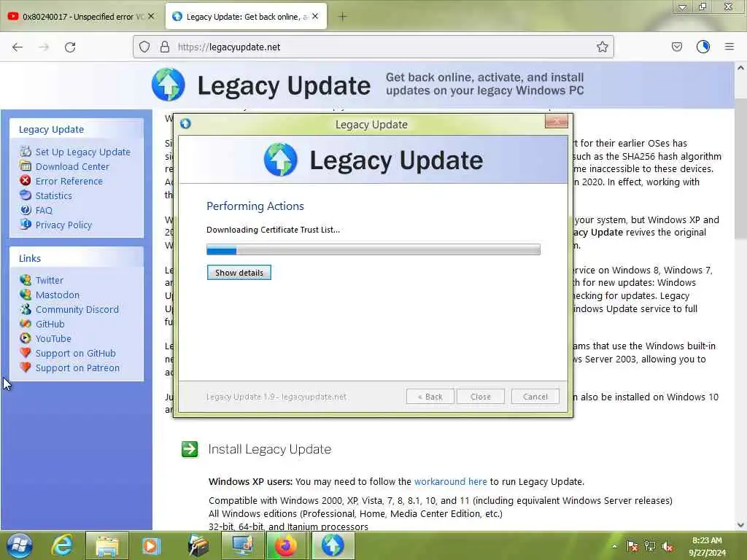747x560 pixels.
Task: Click the Close button in installer footer
Action: (480, 397)
